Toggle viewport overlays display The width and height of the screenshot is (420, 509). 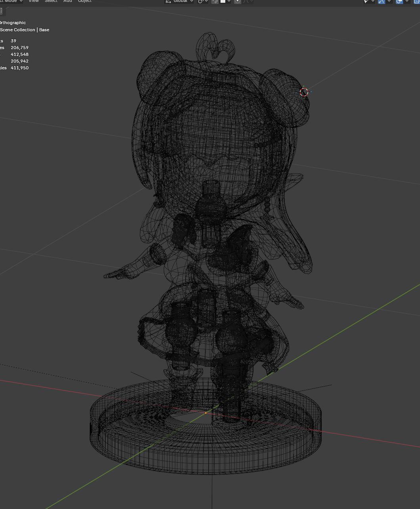coord(399,1)
